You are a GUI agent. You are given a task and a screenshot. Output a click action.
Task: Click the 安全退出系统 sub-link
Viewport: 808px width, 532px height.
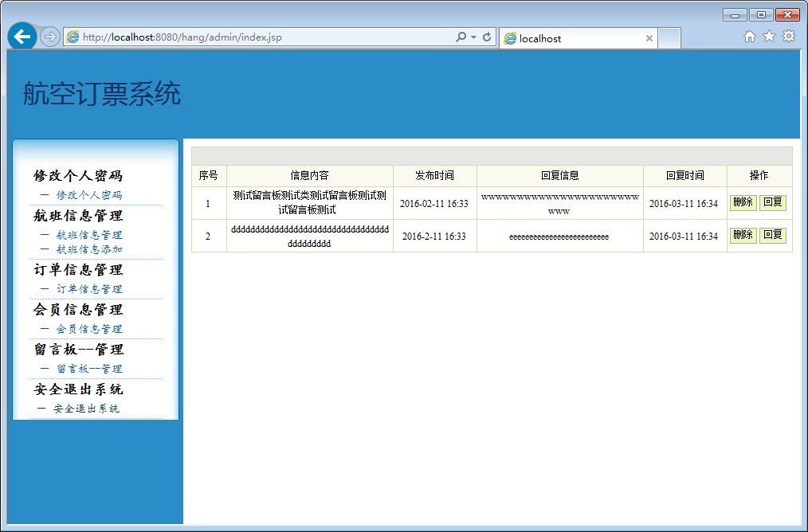pos(85,409)
